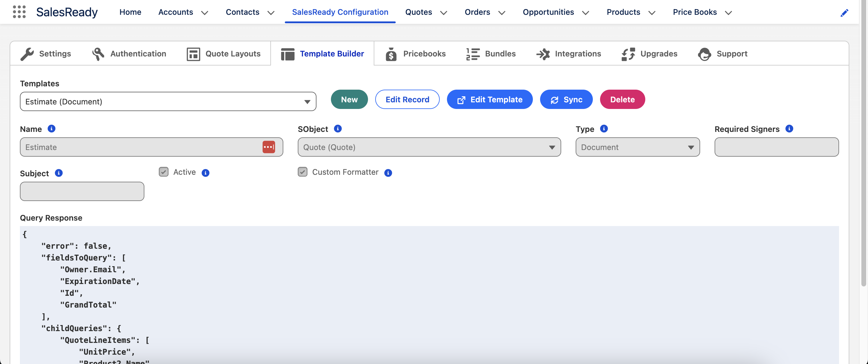868x364 pixels.
Task: Toggle the Custom Formatter checkbox
Action: (x=302, y=172)
